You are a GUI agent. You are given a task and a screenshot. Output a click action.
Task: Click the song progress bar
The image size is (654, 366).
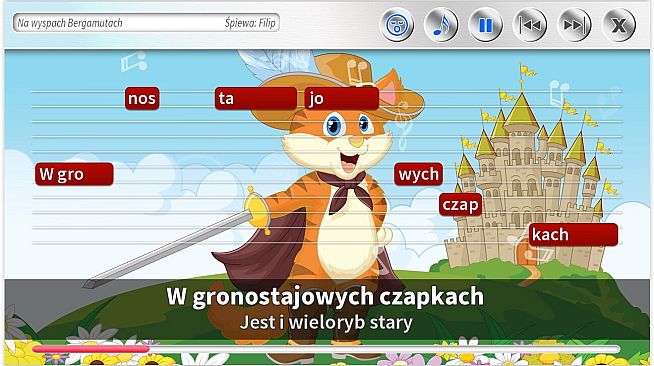click(x=326, y=349)
